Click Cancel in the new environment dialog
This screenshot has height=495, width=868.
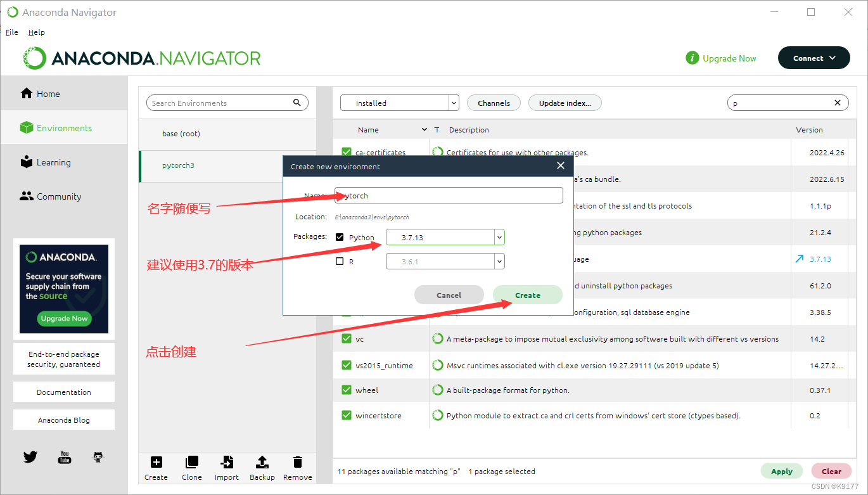click(449, 295)
